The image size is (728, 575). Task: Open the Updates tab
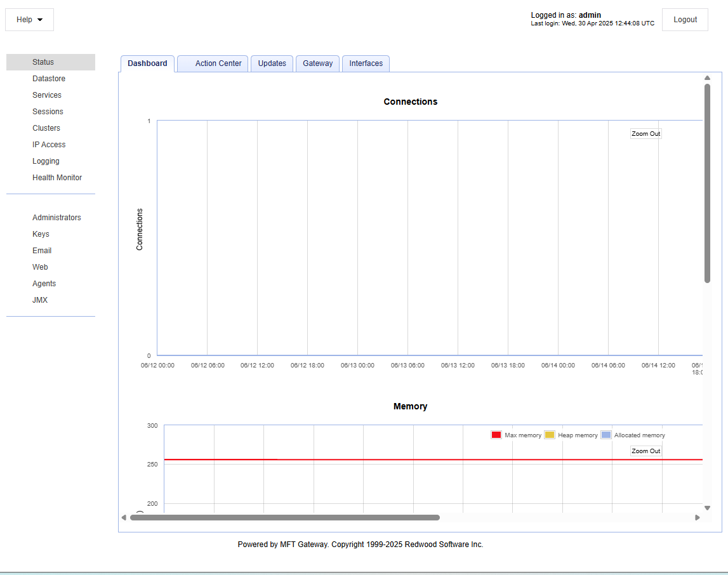pos(272,63)
